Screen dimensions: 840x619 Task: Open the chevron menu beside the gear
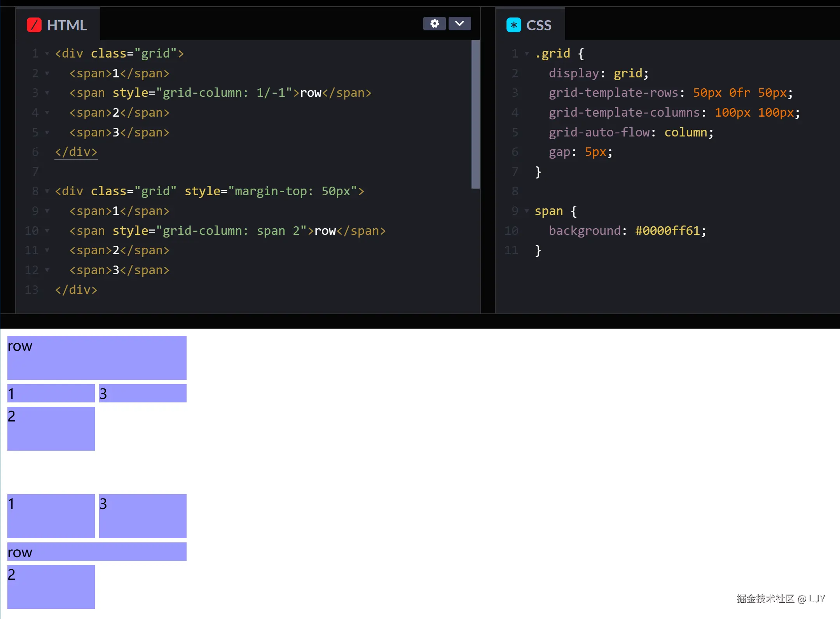click(459, 23)
